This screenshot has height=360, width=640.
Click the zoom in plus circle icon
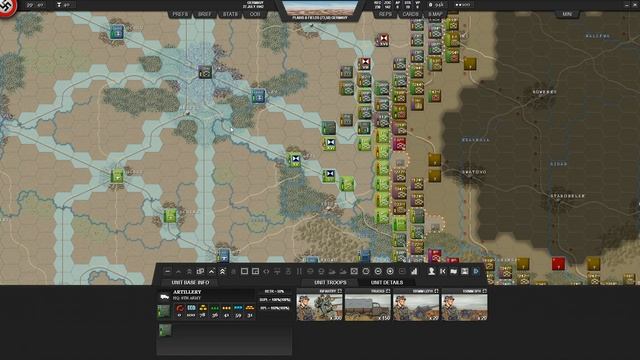point(390,271)
